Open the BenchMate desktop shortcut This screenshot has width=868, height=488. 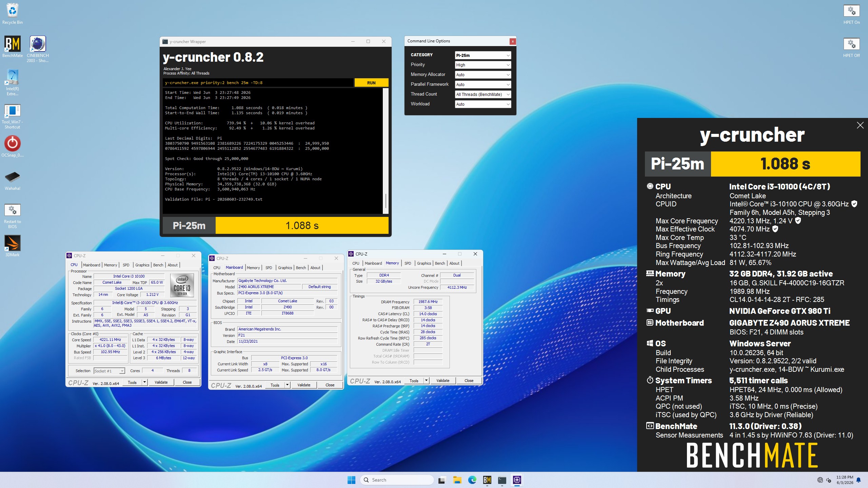tap(13, 47)
